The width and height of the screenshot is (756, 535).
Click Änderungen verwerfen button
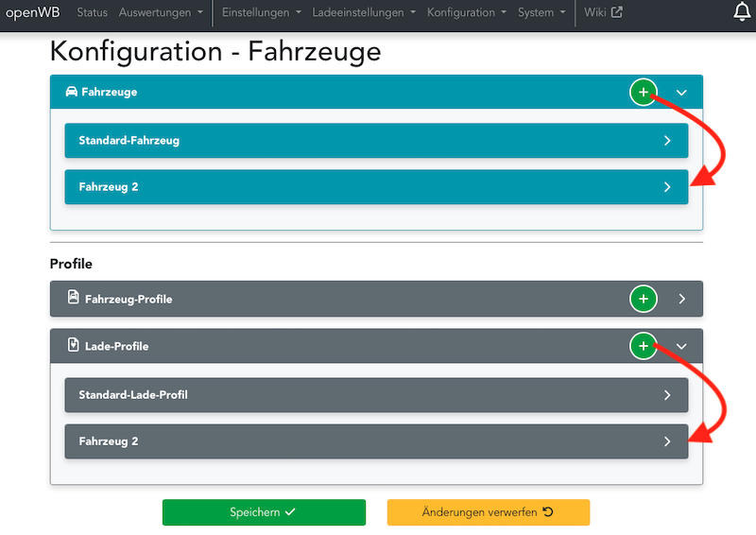[488, 512]
